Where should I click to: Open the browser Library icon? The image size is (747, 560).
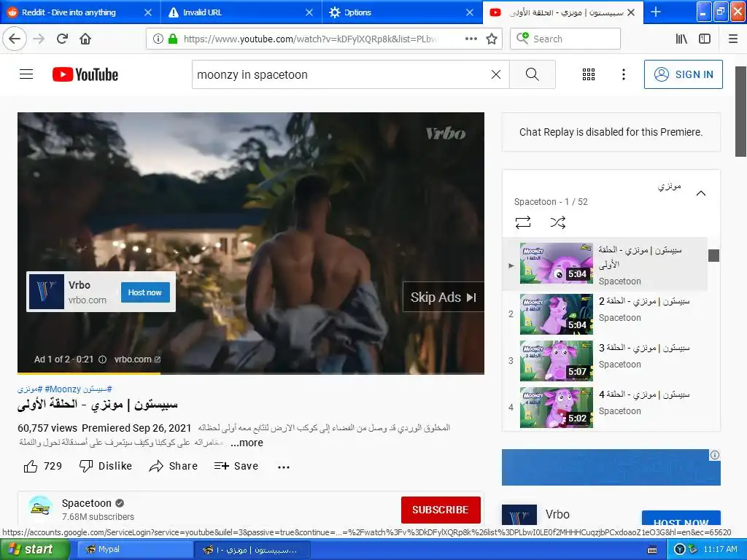[681, 39]
